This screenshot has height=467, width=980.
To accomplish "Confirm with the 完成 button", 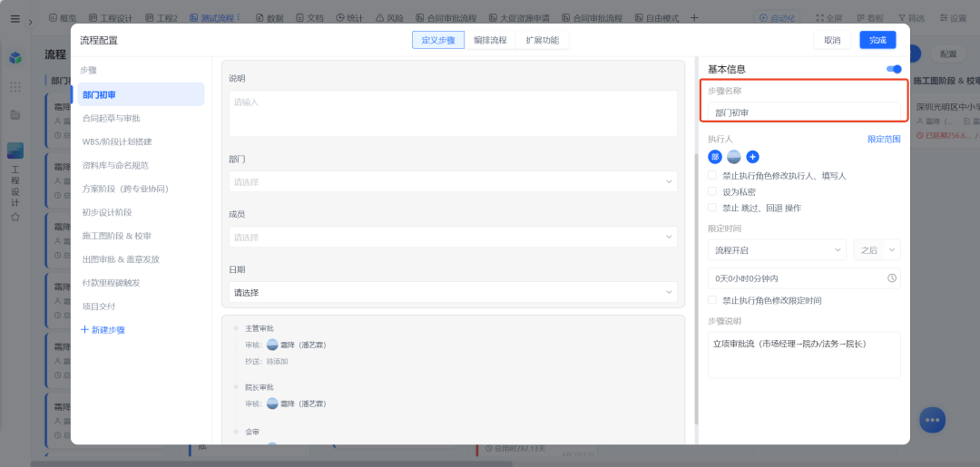I will click(x=877, y=40).
